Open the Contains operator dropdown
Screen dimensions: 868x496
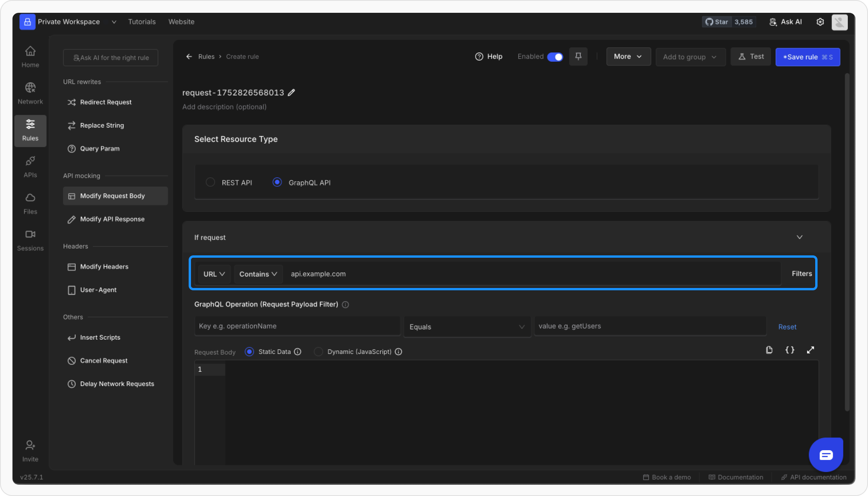click(x=258, y=274)
